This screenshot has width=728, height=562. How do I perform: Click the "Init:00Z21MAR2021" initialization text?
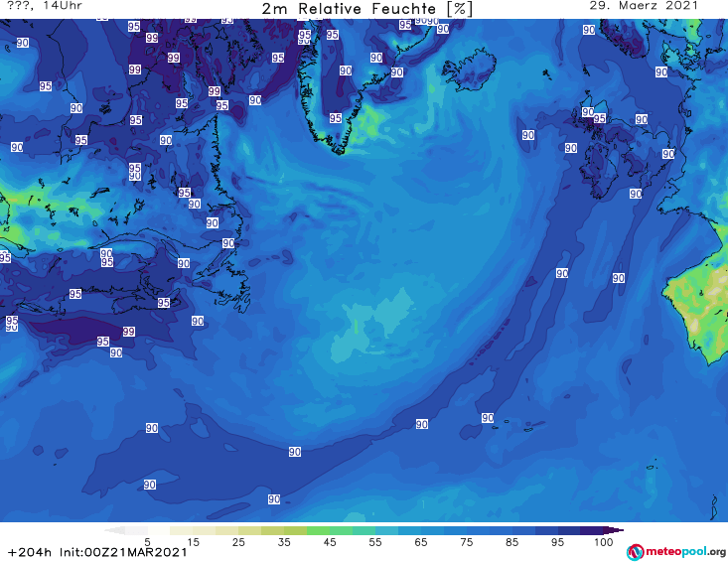(x=123, y=552)
